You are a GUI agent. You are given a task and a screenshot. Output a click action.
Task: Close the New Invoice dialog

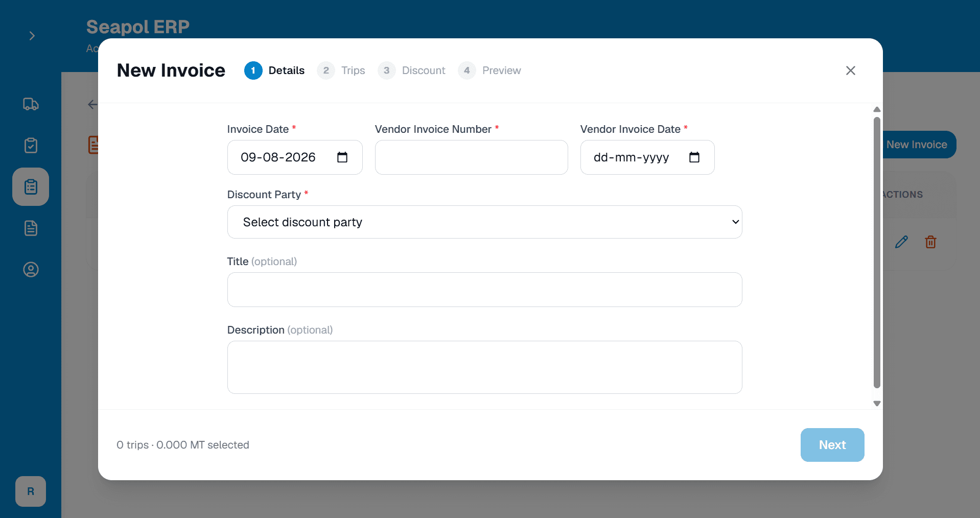851,70
